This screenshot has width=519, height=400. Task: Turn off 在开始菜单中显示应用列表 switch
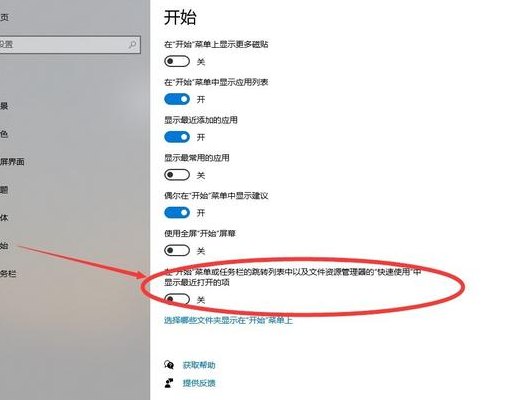tap(177, 99)
